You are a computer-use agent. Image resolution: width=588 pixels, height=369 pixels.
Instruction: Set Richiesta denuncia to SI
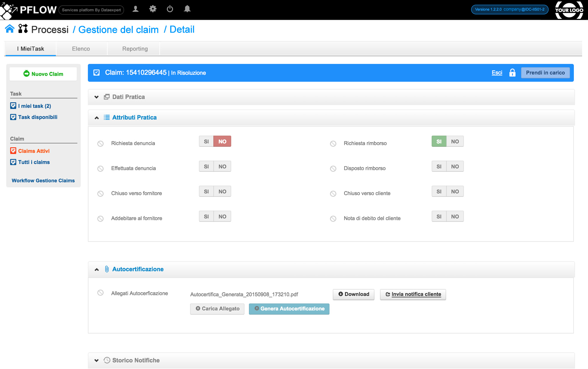[x=206, y=142]
